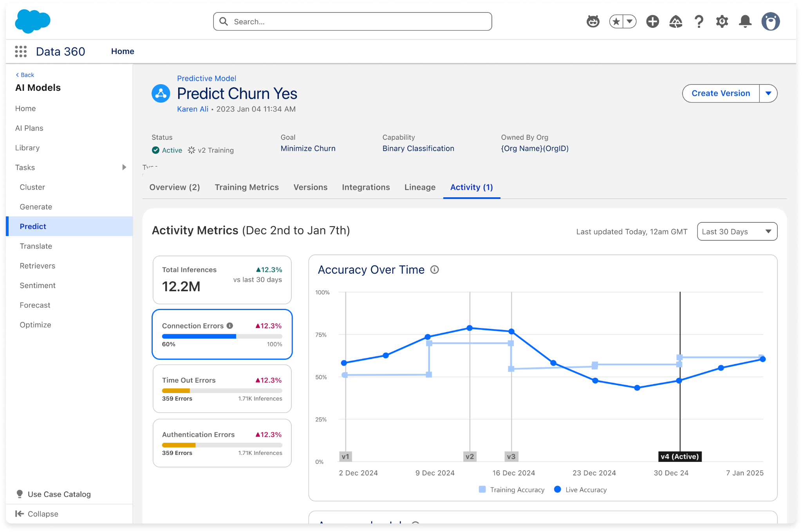802x532 pixels.
Task: Click the Collapse sidebar arrow icon
Action: click(20, 514)
